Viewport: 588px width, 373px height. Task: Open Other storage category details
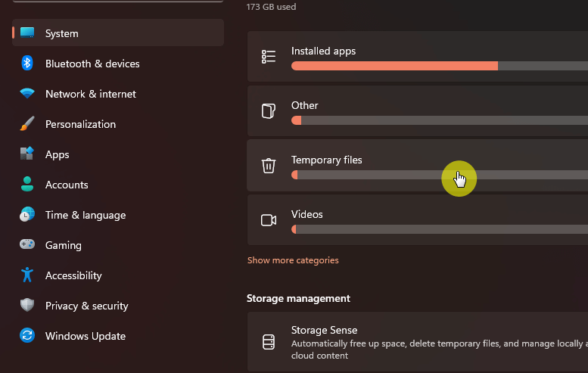point(418,111)
